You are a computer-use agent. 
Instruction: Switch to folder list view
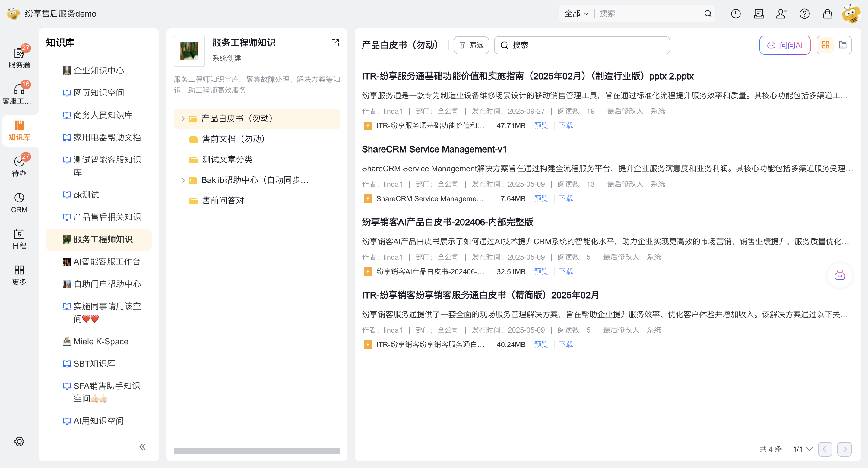[842, 45]
